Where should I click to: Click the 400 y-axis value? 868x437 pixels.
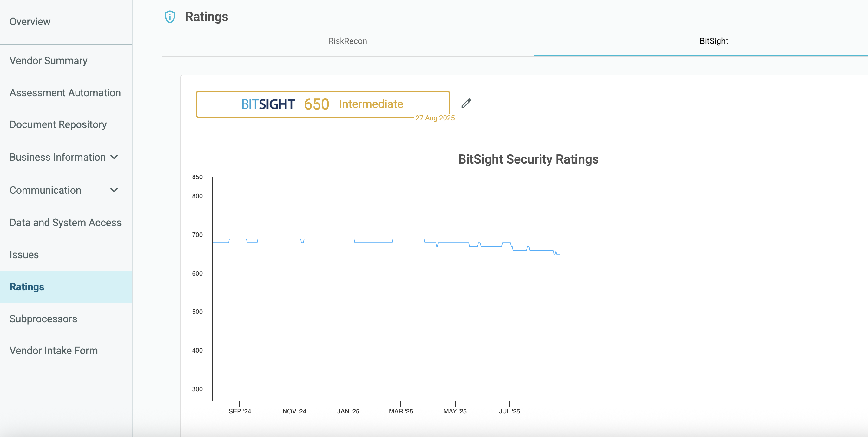tap(197, 351)
